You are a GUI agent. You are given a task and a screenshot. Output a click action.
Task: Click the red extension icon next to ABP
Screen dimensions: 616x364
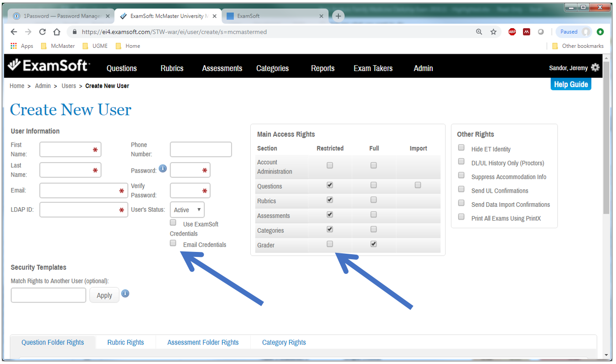(527, 32)
